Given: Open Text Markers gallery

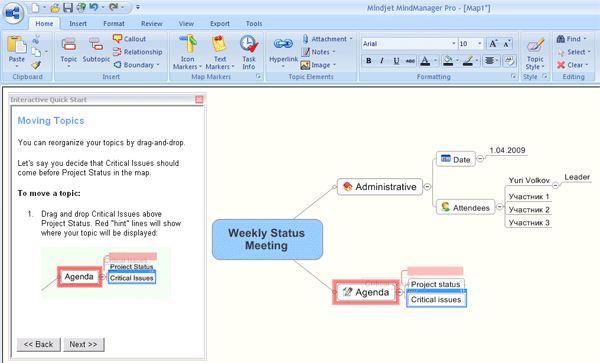Looking at the screenshot, I should coord(220,52).
